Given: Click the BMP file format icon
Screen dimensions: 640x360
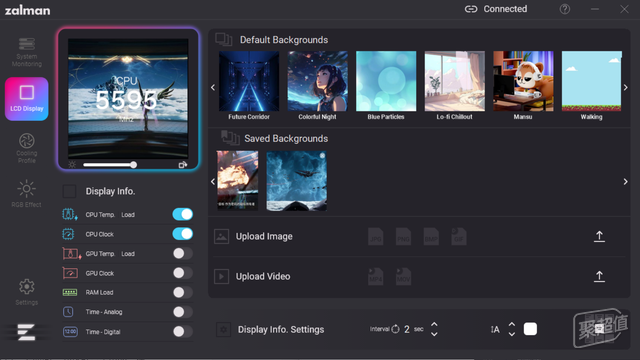Looking at the screenshot, I should [x=431, y=237].
